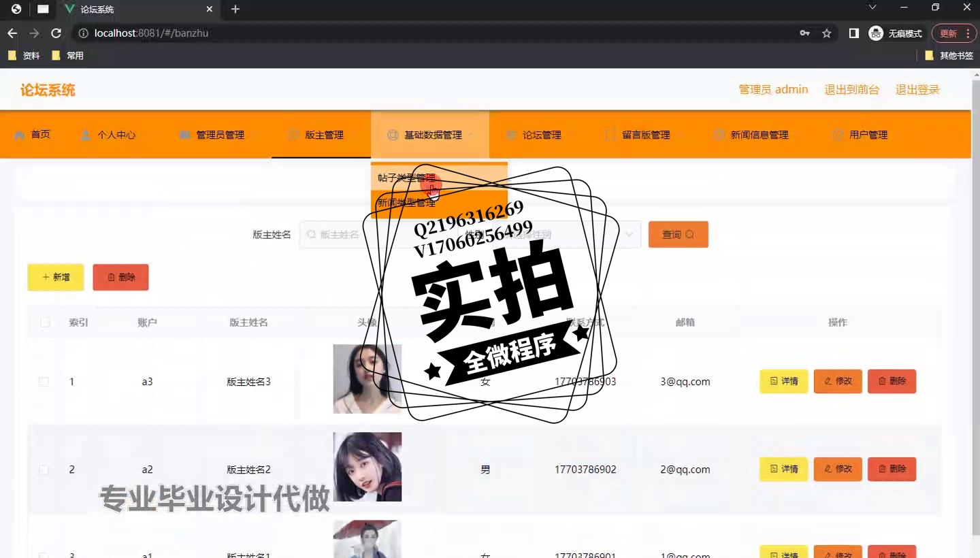Viewport: 980px width, 558px height.
Task: Open avatar thumbnail for 版主姓名3
Action: [367, 379]
